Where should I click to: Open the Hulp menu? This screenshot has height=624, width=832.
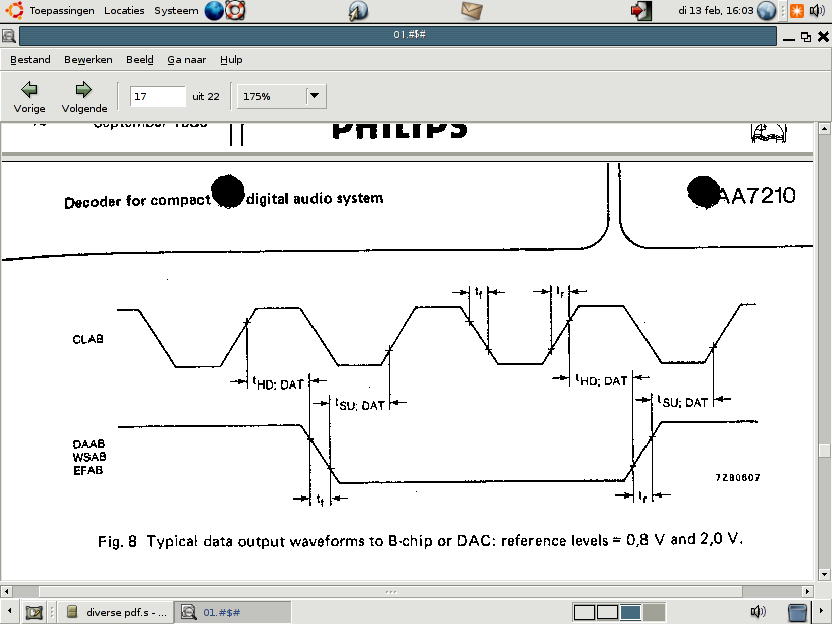click(x=231, y=59)
